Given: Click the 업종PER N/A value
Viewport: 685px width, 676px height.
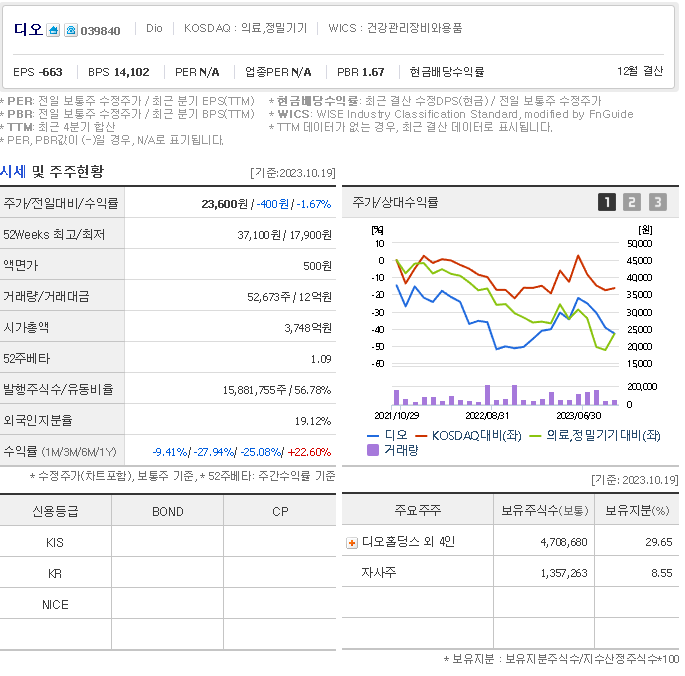Looking at the screenshot, I should (278, 72).
